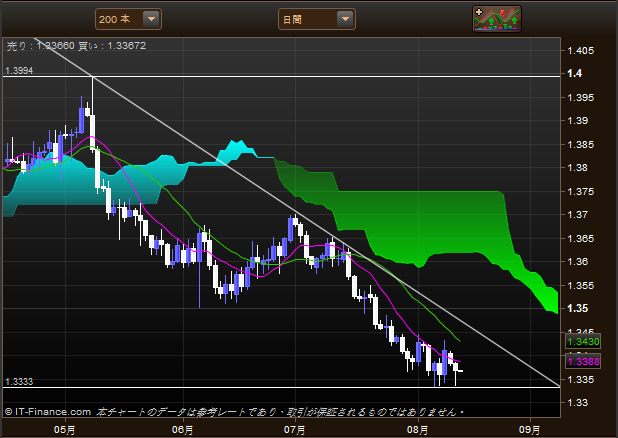Select the 1.3994 high price line label

point(19,71)
